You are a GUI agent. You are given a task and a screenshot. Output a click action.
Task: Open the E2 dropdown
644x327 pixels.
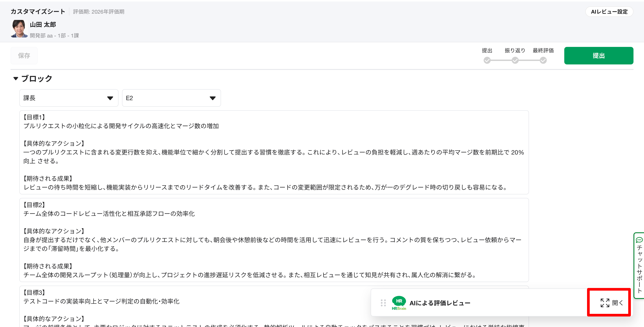point(171,98)
